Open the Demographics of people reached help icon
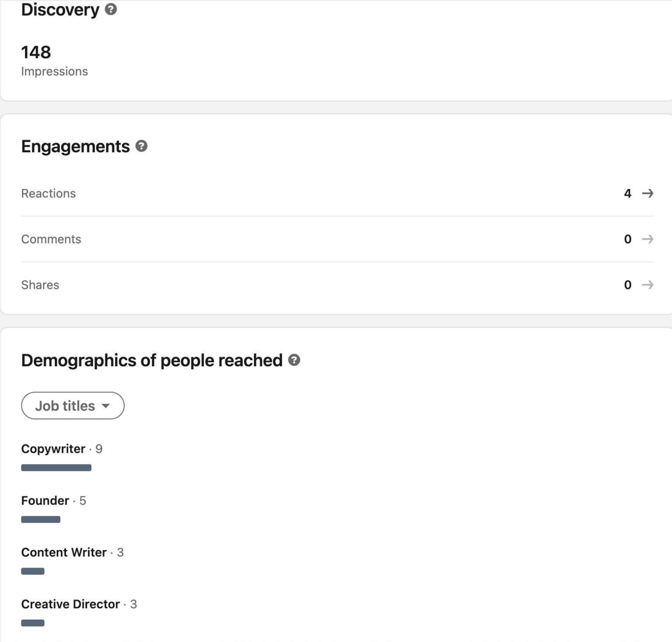The width and height of the screenshot is (672, 642). pyautogui.click(x=294, y=360)
